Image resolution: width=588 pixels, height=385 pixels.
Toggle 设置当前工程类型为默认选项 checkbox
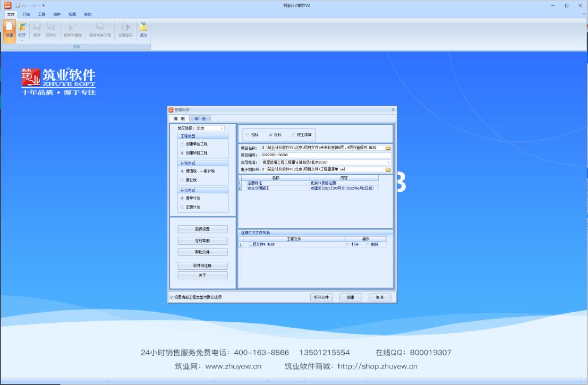point(172,297)
